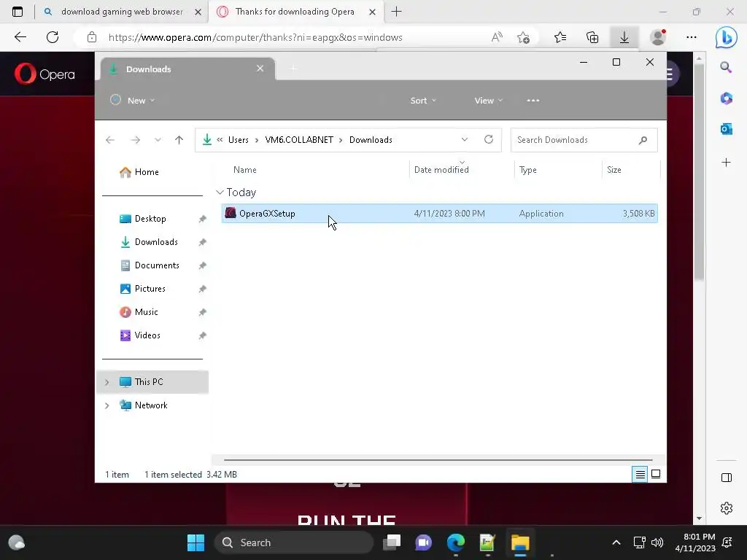Toggle Read aloud icon in address bar

pyautogui.click(x=496, y=37)
